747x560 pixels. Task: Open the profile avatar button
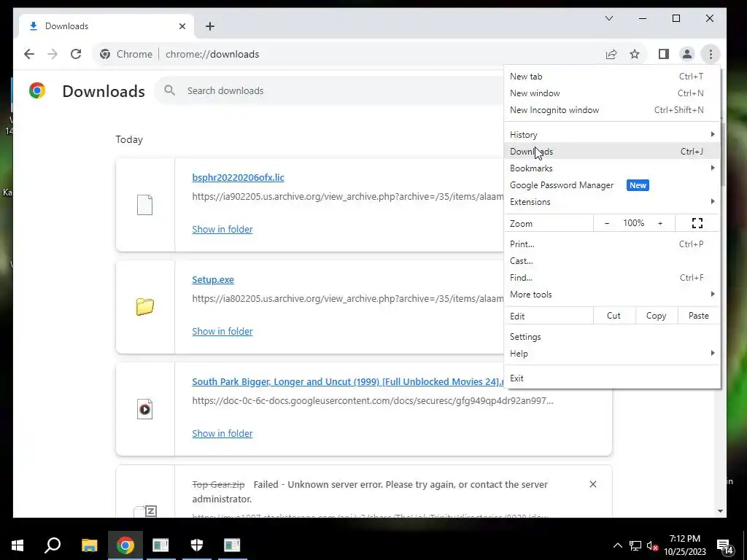687,54
